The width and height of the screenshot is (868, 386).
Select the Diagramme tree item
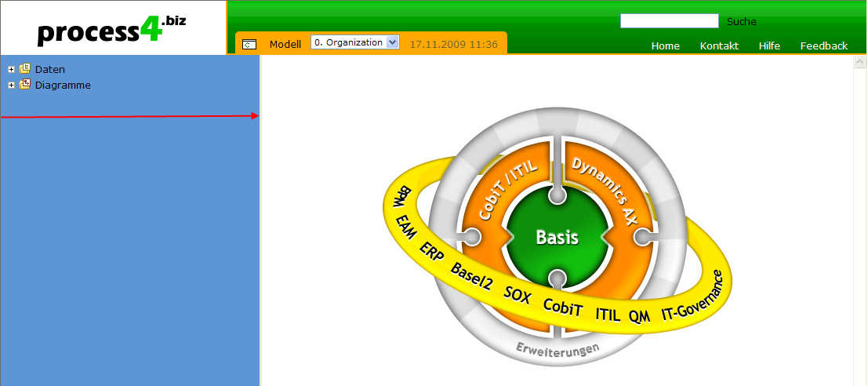coord(63,86)
